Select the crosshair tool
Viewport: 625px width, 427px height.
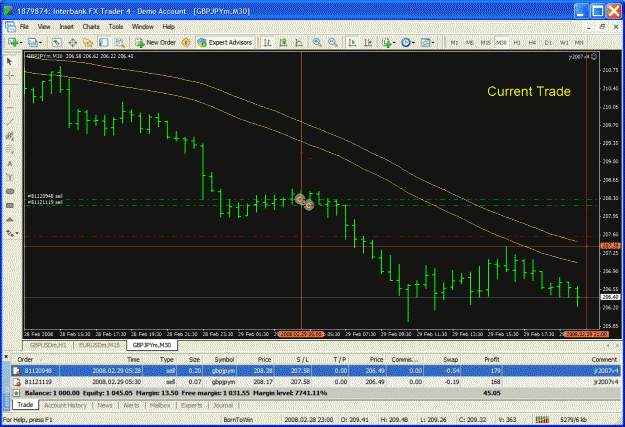[x=10, y=75]
